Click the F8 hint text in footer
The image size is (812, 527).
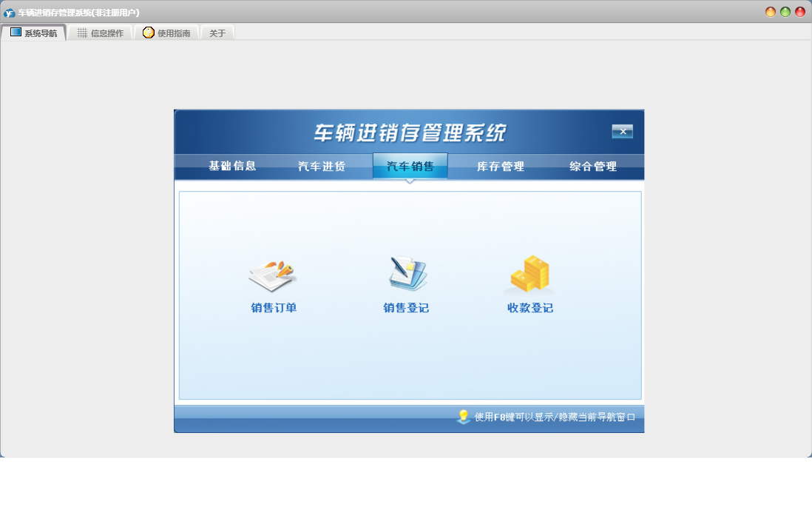pos(555,417)
